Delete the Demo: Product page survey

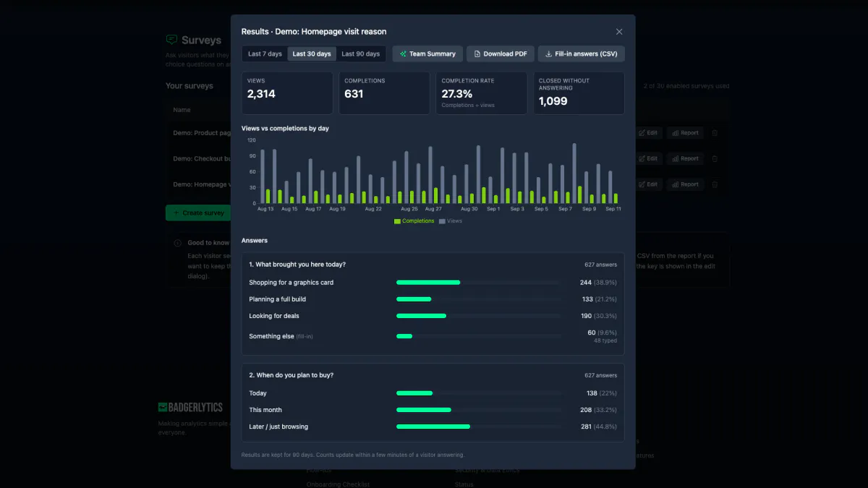click(715, 133)
